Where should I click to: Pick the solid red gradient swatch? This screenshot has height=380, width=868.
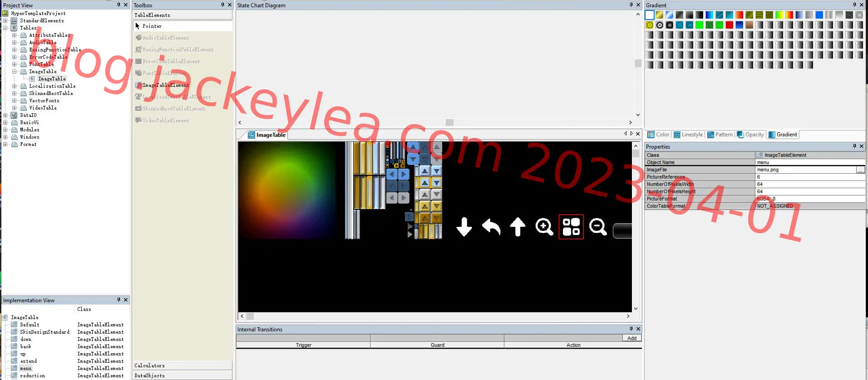coord(730,25)
